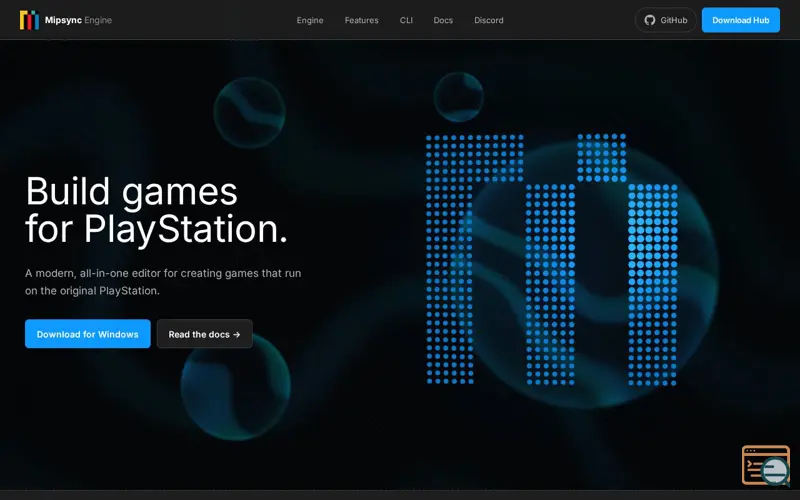Open the Docs nav link
The width and height of the screenshot is (800, 500).
443,20
